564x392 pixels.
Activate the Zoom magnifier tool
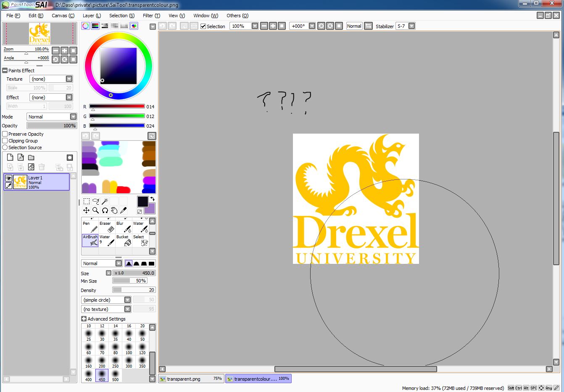[x=95, y=210]
